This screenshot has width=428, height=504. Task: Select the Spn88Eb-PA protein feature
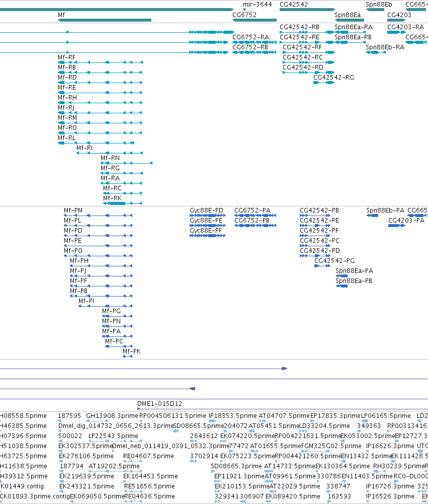(x=373, y=215)
